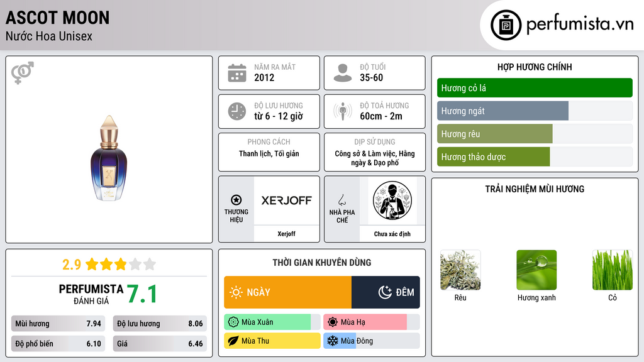Click the star badge brand icon
Viewport: 644px width, 362px height.
236,200
